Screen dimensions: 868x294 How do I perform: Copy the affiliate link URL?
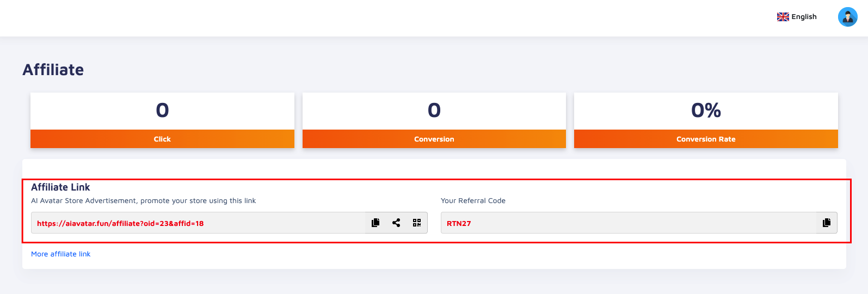coord(375,223)
